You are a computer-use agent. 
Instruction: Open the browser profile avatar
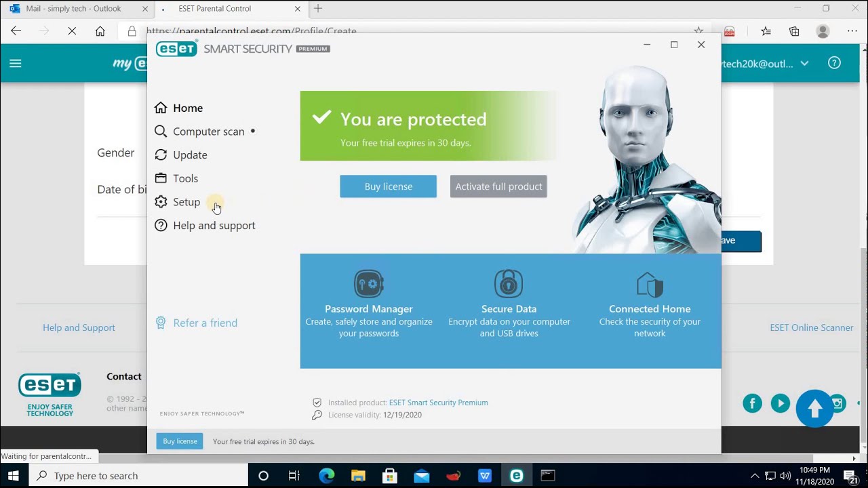pyautogui.click(x=823, y=31)
